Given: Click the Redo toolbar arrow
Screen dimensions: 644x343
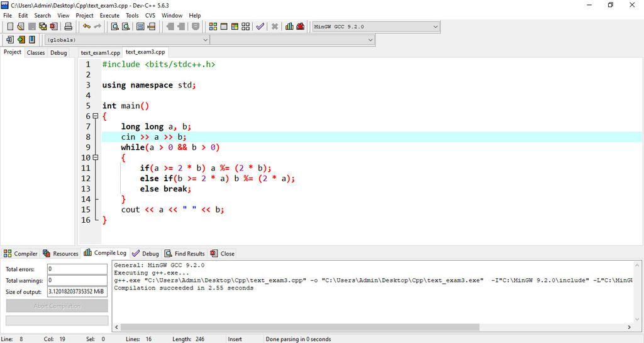Looking at the screenshot, I should point(97,26).
